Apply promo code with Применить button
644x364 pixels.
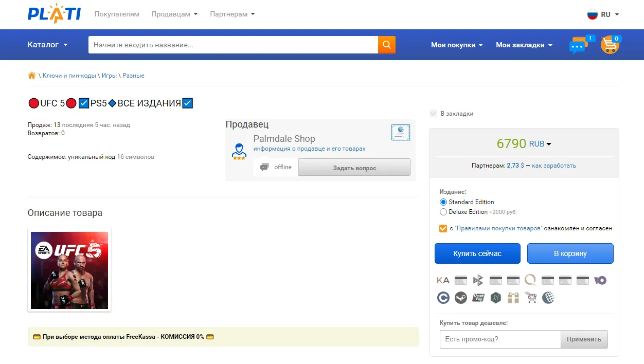tap(584, 339)
